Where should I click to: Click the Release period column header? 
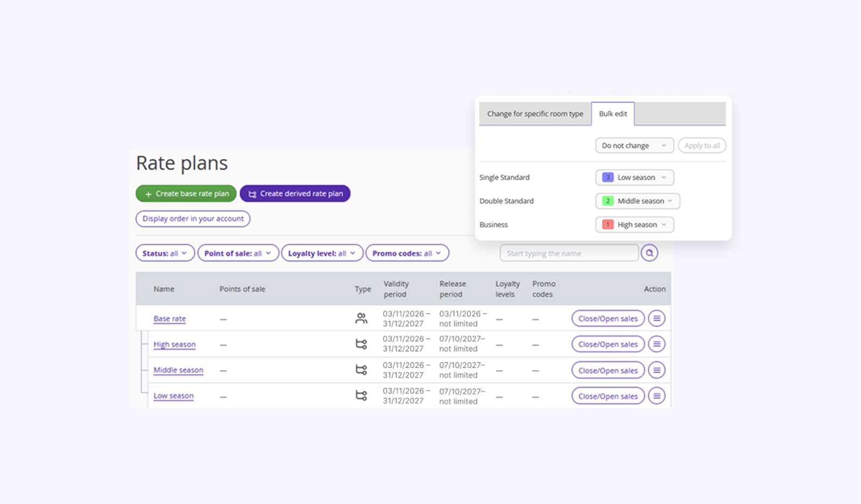(453, 289)
